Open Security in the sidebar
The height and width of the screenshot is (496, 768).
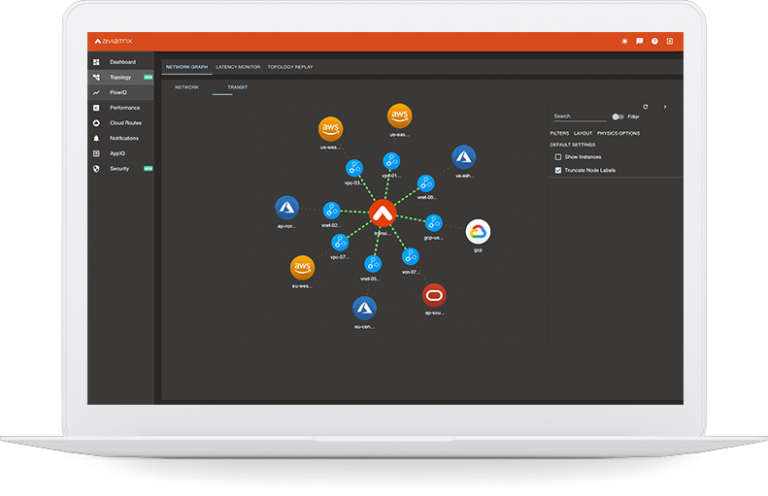(x=120, y=168)
